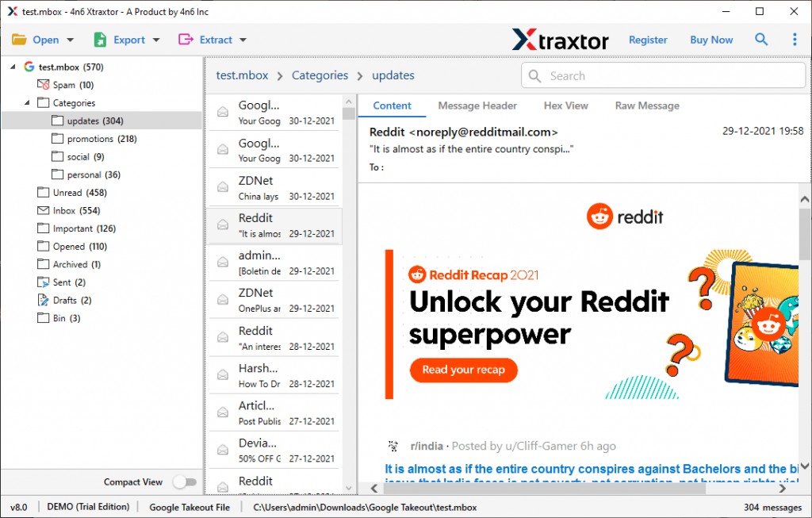Click envelope icon of Harsh How To email
The image size is (812, 518).
point(223,374)
